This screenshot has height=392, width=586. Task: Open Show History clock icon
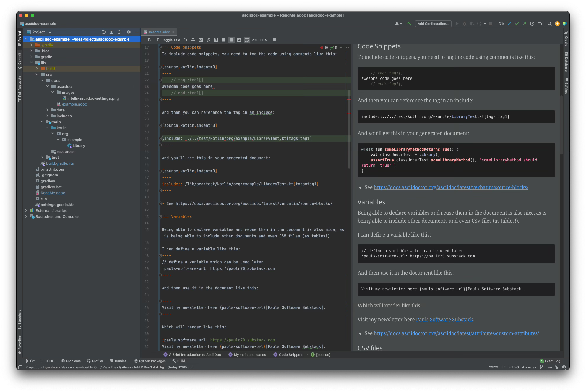(x=532, y=24)
